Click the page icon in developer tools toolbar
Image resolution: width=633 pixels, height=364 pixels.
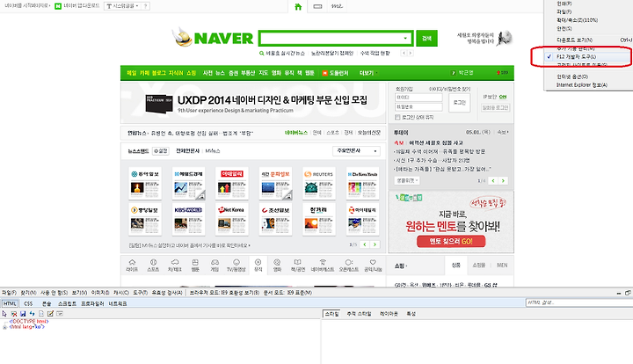41,314
